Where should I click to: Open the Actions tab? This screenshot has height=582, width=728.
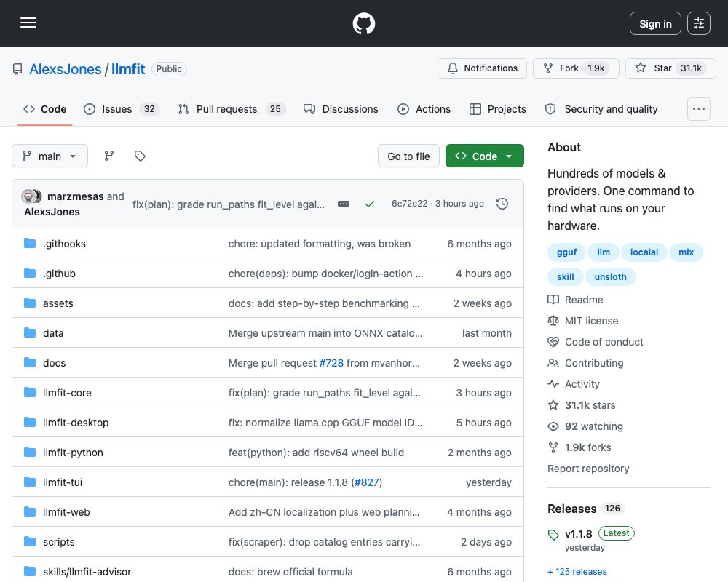[424, 109]
